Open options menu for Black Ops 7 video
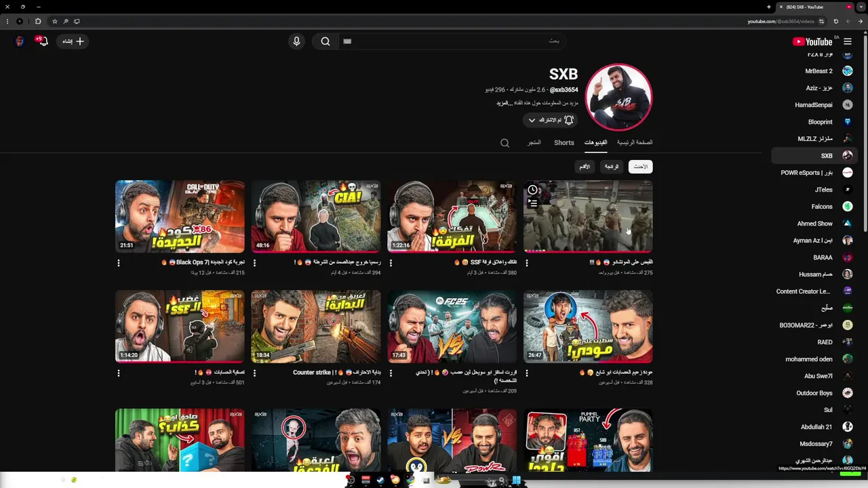 click(x=119, y=263)
